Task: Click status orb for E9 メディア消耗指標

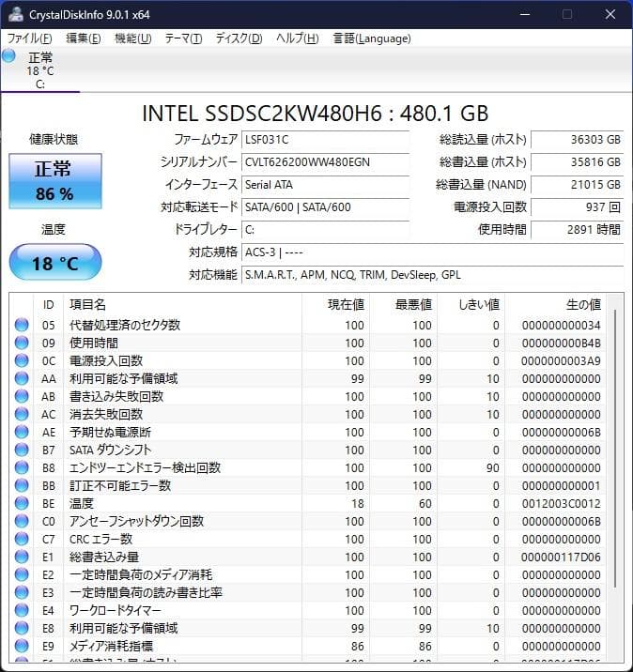Action: [x=22, y=646]
